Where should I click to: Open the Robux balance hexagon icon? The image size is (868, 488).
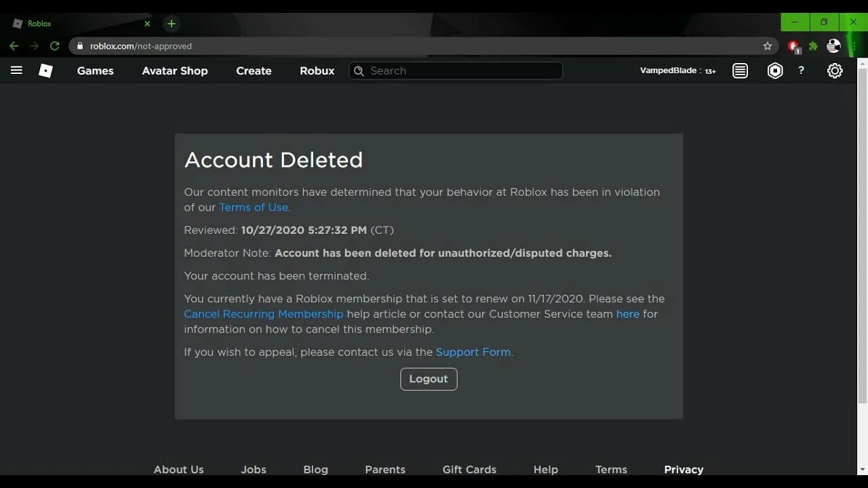click(x=774, y=70)
